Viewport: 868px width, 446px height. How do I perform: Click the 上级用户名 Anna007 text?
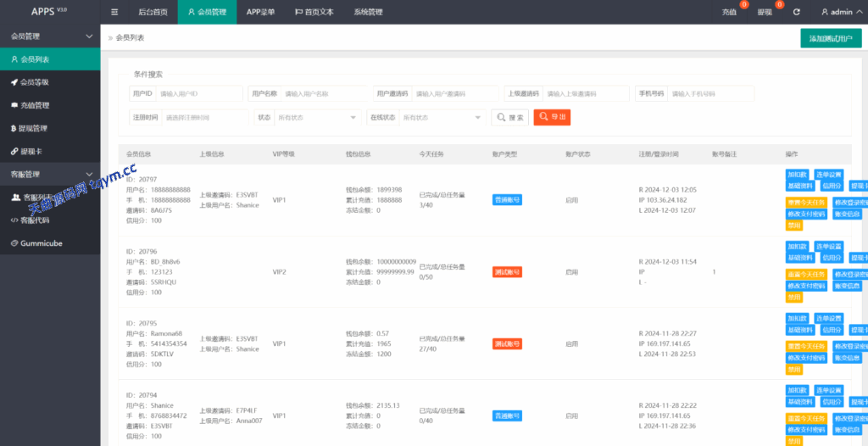[x=231, y=421]
